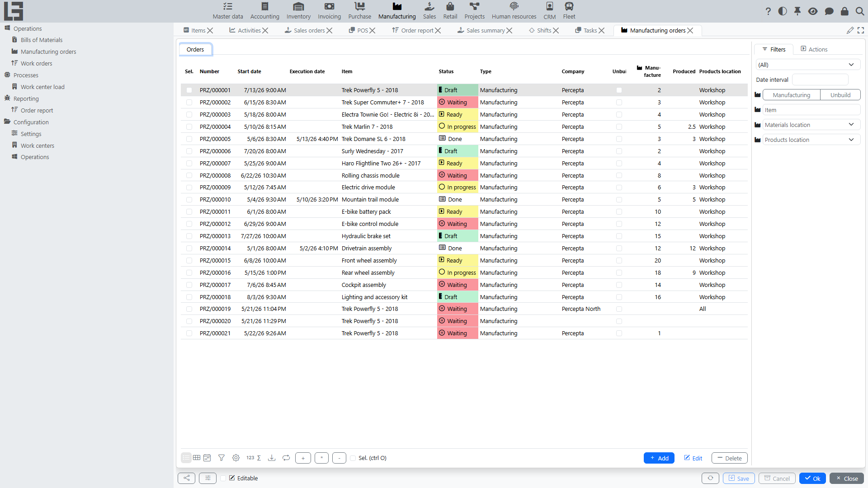Open the Invoicing module
Image resolution: width=868 pixels, height=488 pixels.
[x=329, y=11]
